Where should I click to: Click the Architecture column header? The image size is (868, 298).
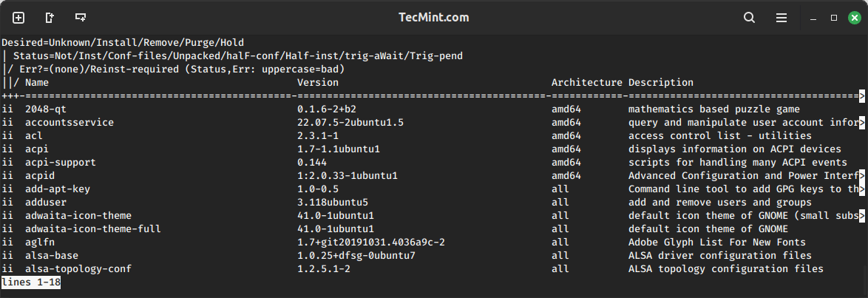tap(586, 83)
